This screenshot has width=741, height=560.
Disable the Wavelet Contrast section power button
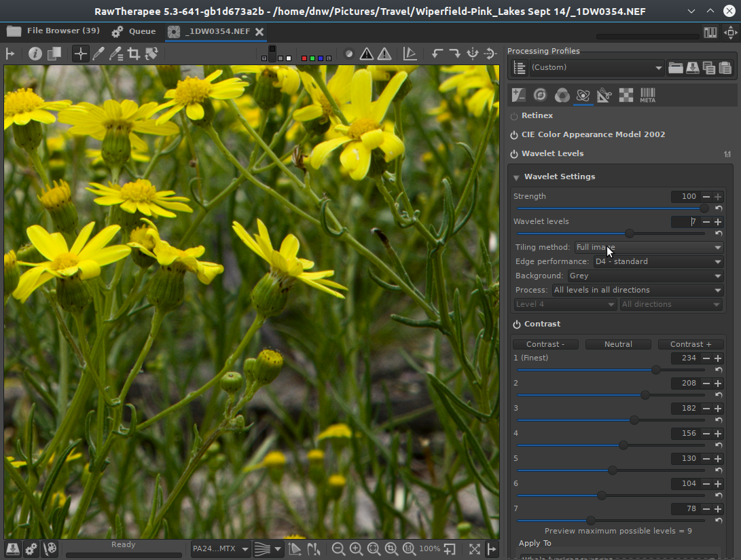tap(517, 324)
